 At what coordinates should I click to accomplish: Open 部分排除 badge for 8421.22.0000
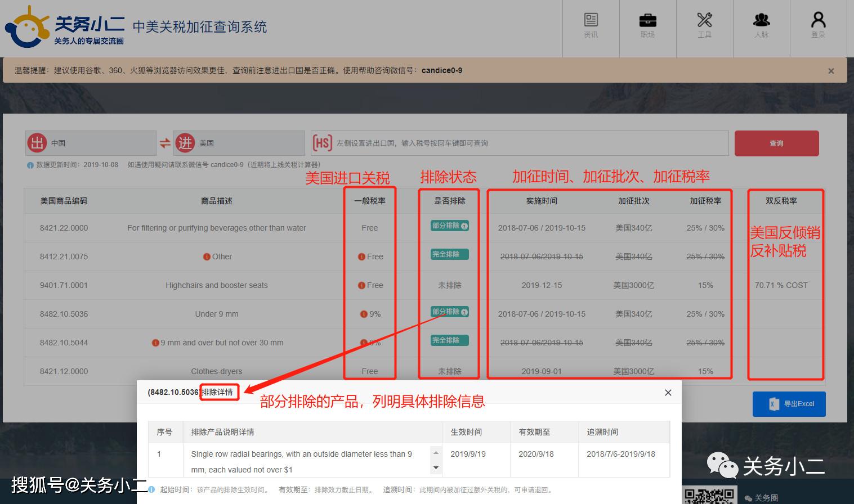tap(450, 226)
